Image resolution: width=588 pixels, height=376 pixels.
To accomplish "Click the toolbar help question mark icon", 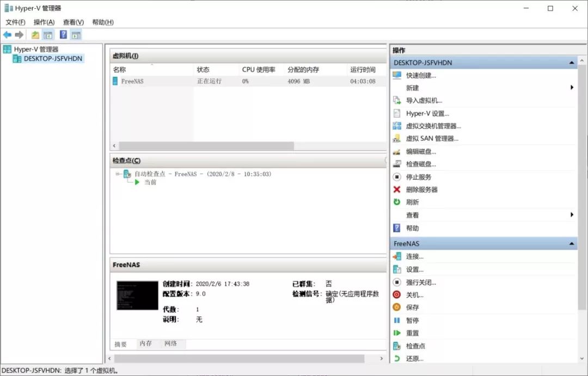I will point(63,35).
